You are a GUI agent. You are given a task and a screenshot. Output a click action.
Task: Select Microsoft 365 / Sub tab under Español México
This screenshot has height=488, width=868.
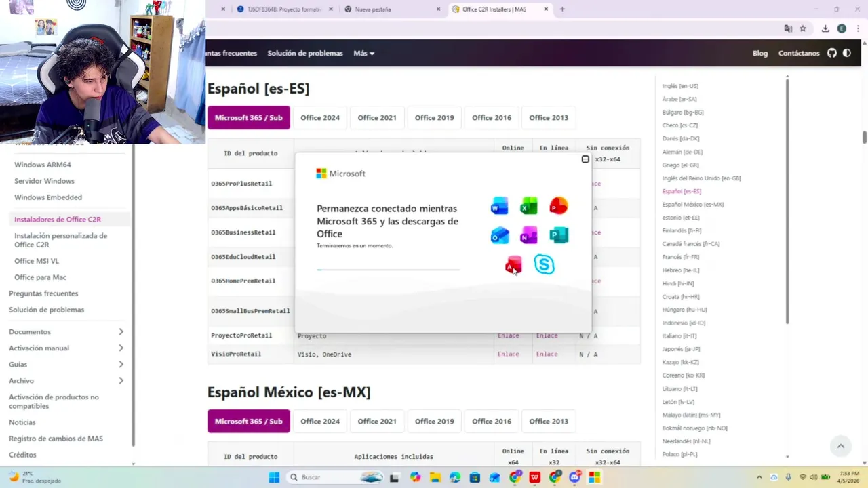248,421
